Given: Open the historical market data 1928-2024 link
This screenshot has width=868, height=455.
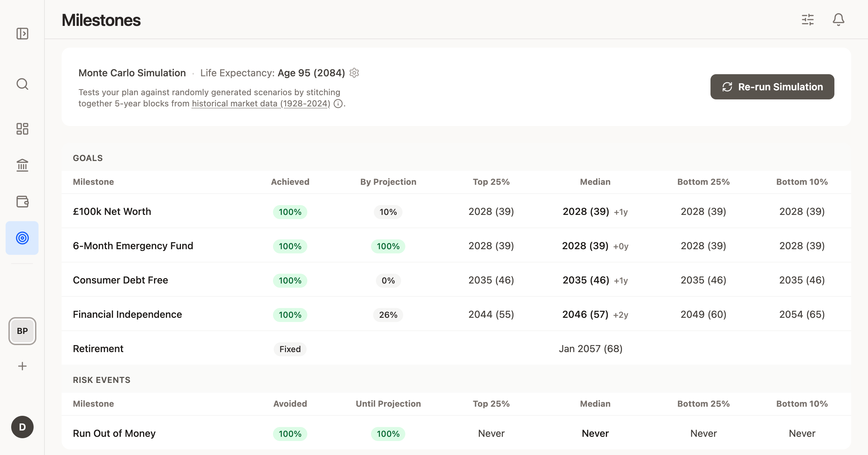Looking at the screenshot, I should click(x=261, y=104).
